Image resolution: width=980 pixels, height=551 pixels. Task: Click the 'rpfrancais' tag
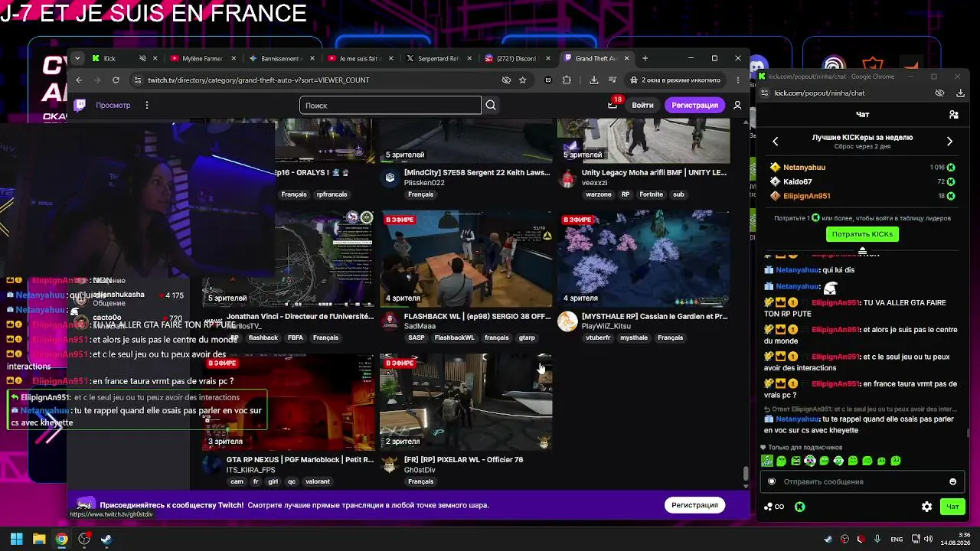332,194
